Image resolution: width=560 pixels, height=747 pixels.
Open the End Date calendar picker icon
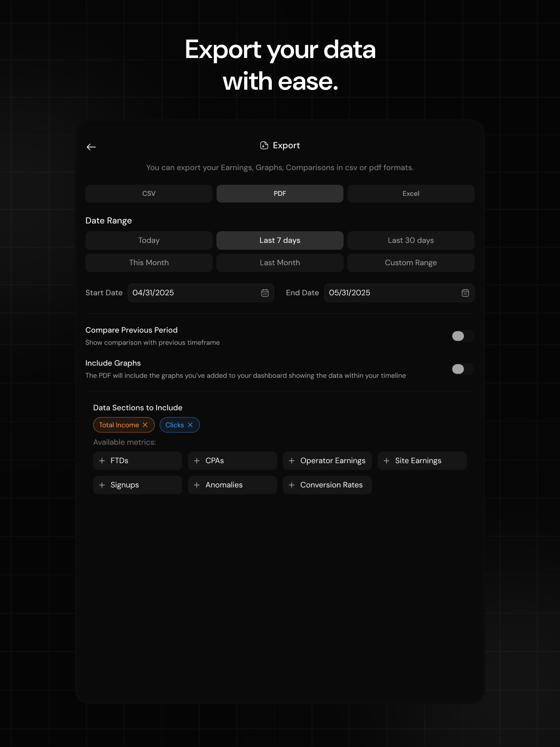[465, 293]
